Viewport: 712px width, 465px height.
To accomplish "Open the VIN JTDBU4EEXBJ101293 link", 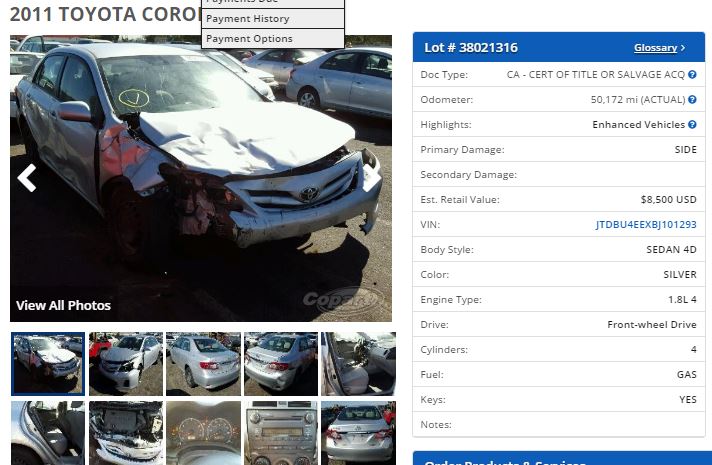I will (646, 224).
